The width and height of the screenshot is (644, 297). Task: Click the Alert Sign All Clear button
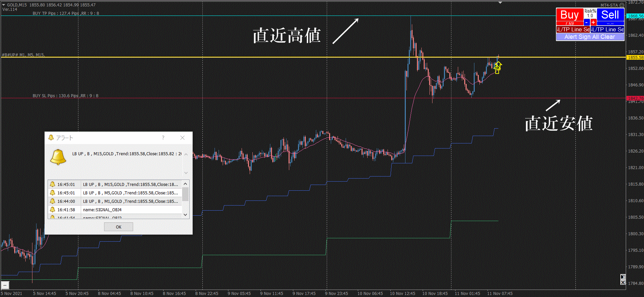click(x=590, y=37)
